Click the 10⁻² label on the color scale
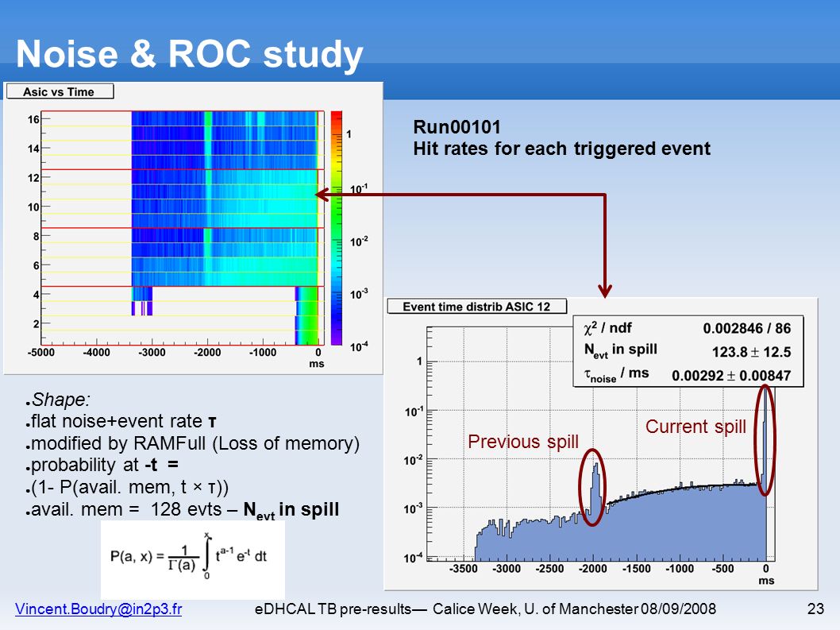 pyautogui.click(x=359, y=242)
